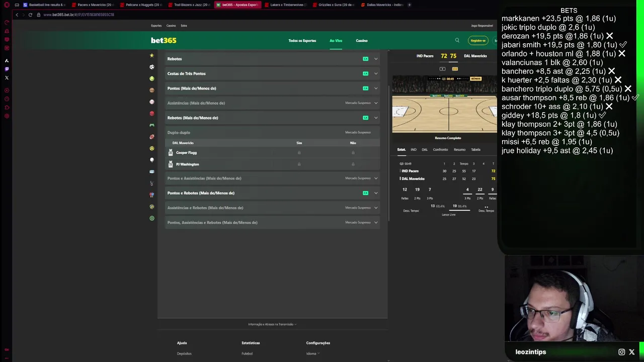Select the tennis ball sport icon
Viewport: 644px width, 362px height.
(152, 78)
